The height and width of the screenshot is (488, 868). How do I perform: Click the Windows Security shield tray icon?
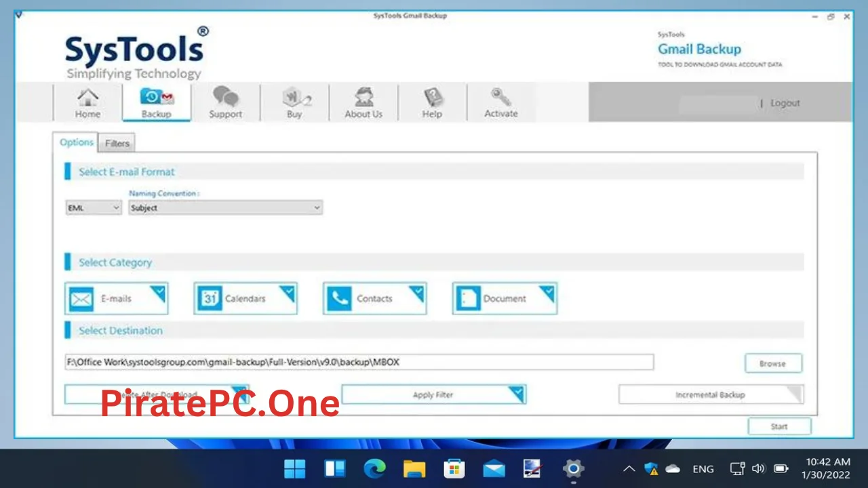tap(652, 468)
